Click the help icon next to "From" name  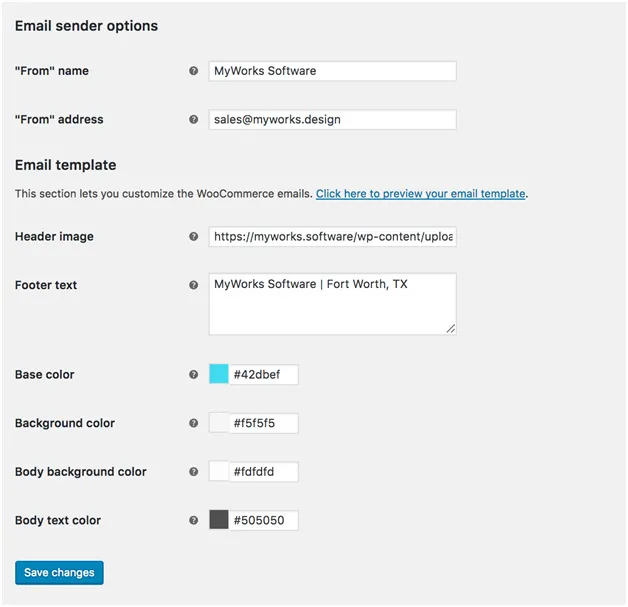[x=194, y=71]
